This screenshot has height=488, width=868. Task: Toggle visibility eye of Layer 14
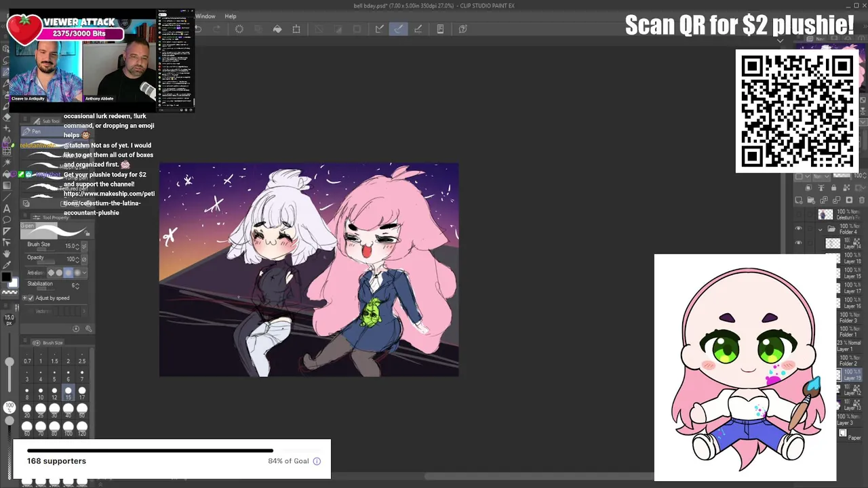[798, 243]
